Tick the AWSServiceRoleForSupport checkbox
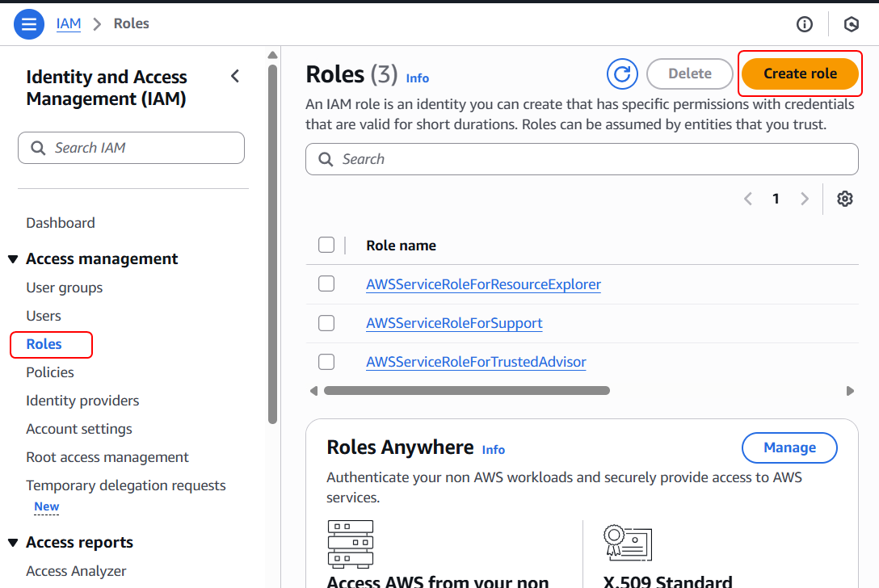The height and width of the screenshot is (588, 879). click(326, 322)
